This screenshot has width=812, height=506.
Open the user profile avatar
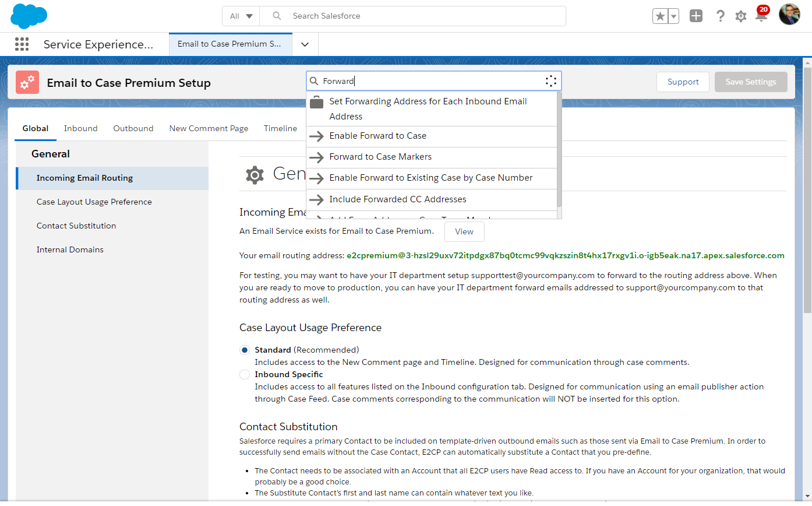tap(789, 15)
